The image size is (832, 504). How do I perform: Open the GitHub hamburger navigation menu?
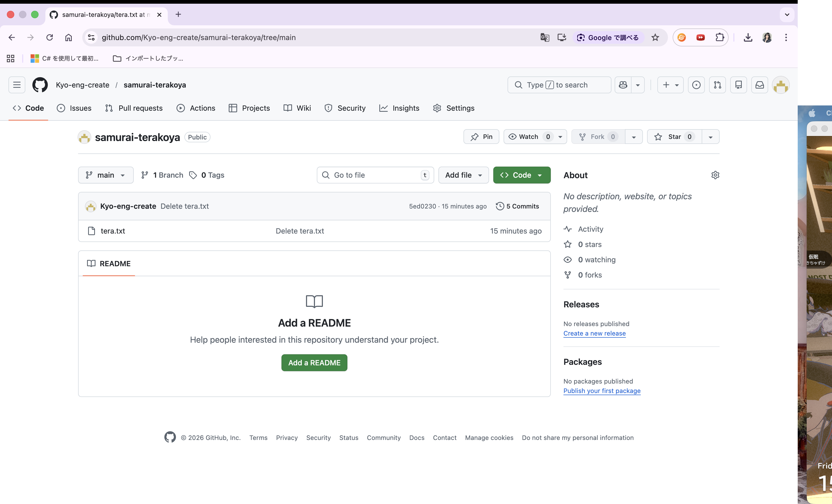click(x=17, y=85)
